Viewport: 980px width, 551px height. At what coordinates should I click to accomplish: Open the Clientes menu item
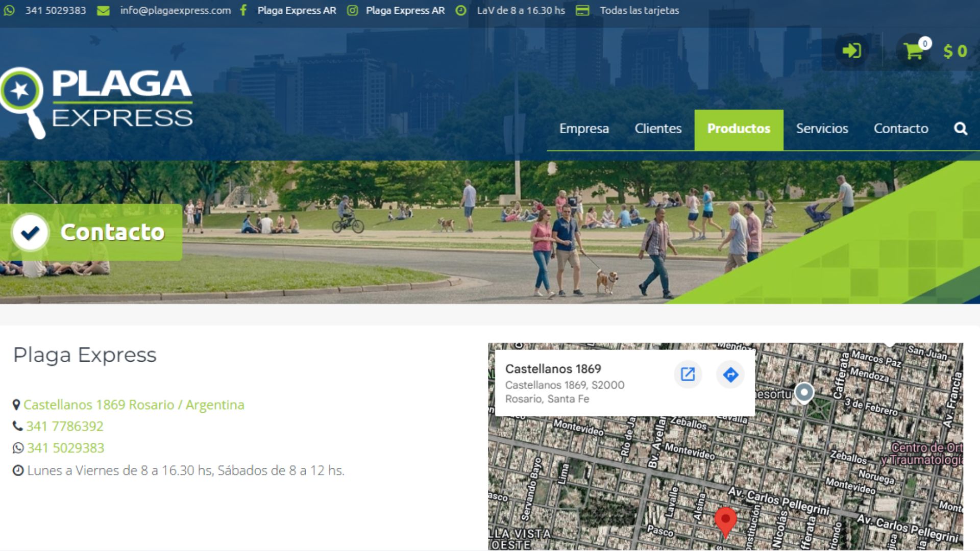coord(658,129)
